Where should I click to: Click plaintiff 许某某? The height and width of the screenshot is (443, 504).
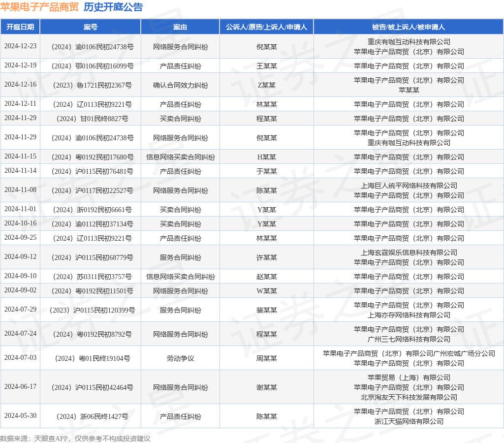(266, 257)
